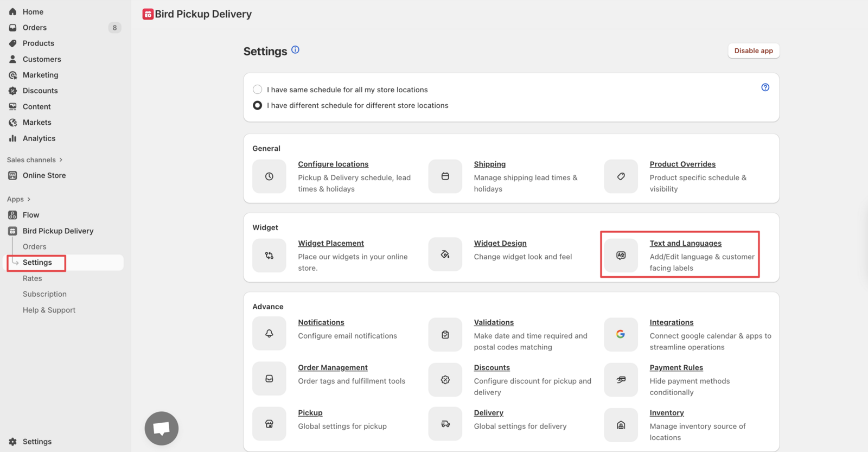Screen dimensions: 868x452
Task: Open Content in the sidebar
Action: 37,107
